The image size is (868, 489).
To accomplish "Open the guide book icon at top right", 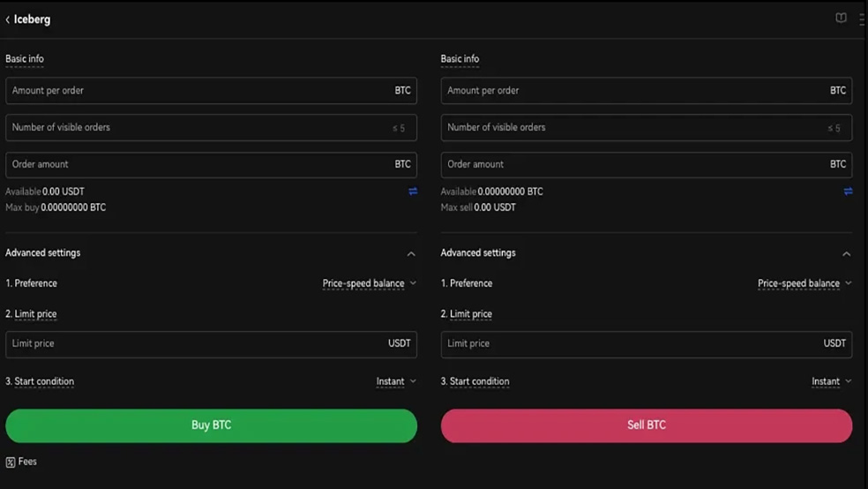I will pyautogui.click(x=841, y=19).
